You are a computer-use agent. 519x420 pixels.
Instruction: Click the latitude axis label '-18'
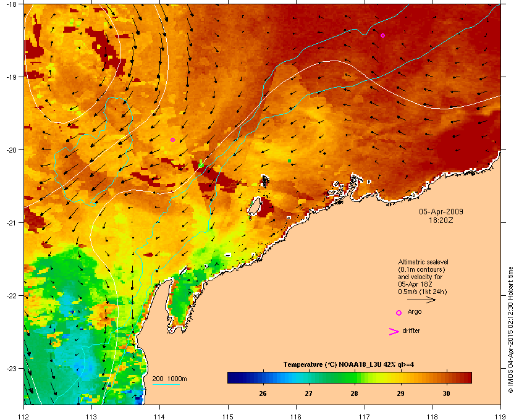pyautogui.click(x=11, y=4)
